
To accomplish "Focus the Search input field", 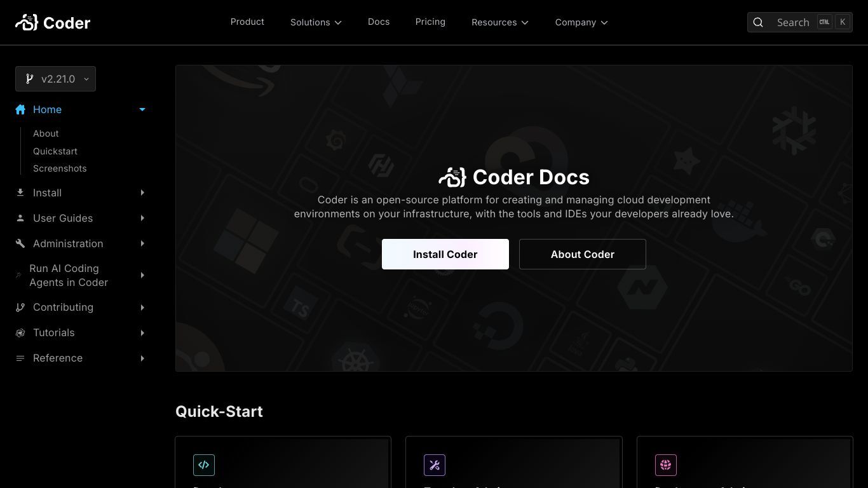I will click(x=799, y=22).
